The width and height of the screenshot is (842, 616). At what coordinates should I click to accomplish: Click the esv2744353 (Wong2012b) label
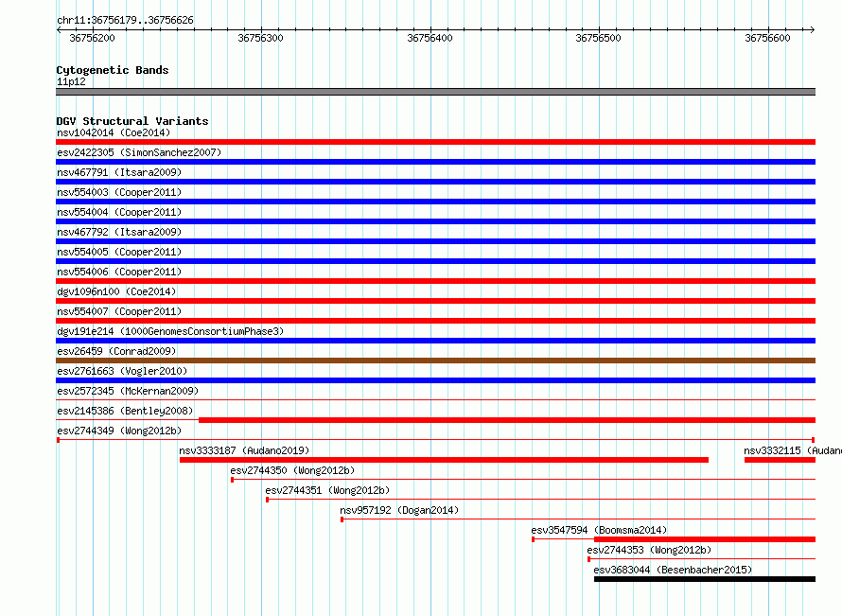[649, 550]
